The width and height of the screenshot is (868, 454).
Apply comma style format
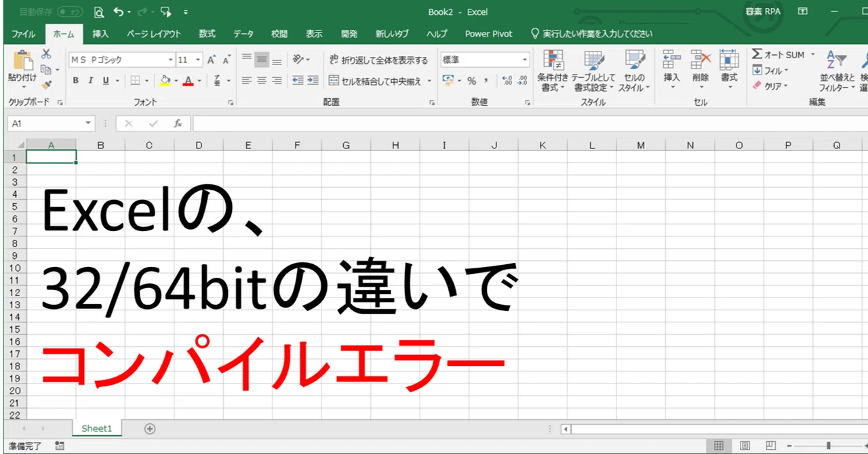(x=486, y=81)
